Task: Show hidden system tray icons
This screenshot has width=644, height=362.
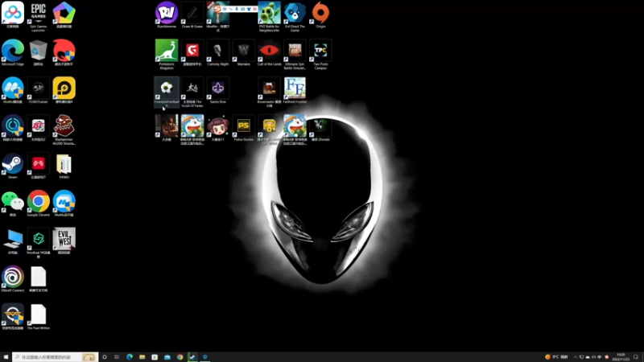Action: tap(576, 357)
